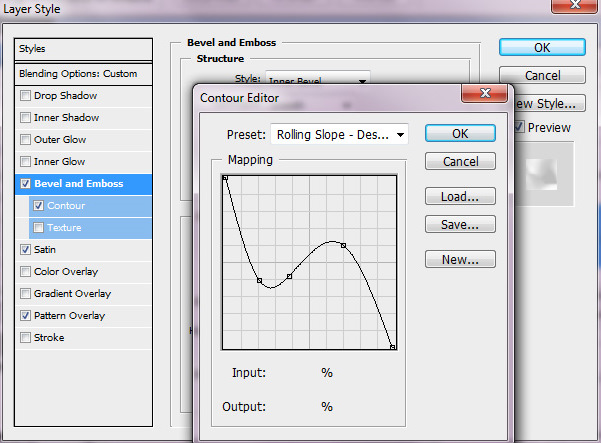Screen dimensions: 601x443
Task: Click the New... contour button
Action: pyautogui.click(x=460, y=259)
